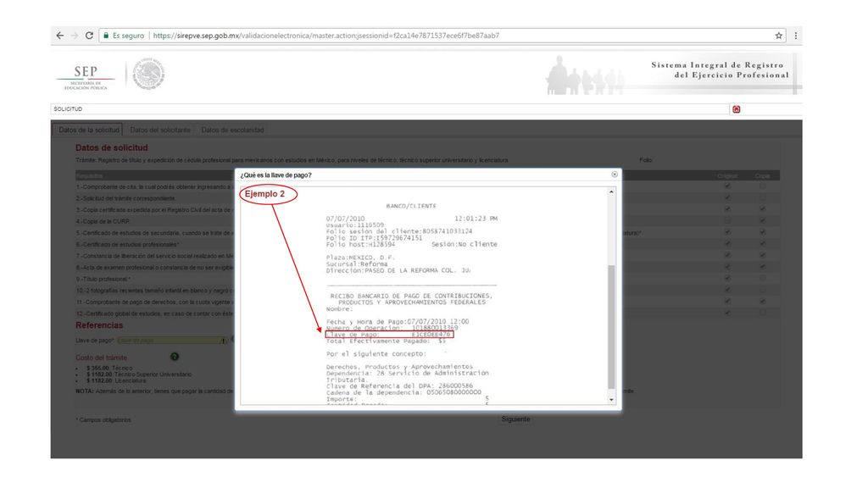Click the Mexican coat of arms emblem
This screenshot has height=488, width=868.
click(x=148, y=74)
